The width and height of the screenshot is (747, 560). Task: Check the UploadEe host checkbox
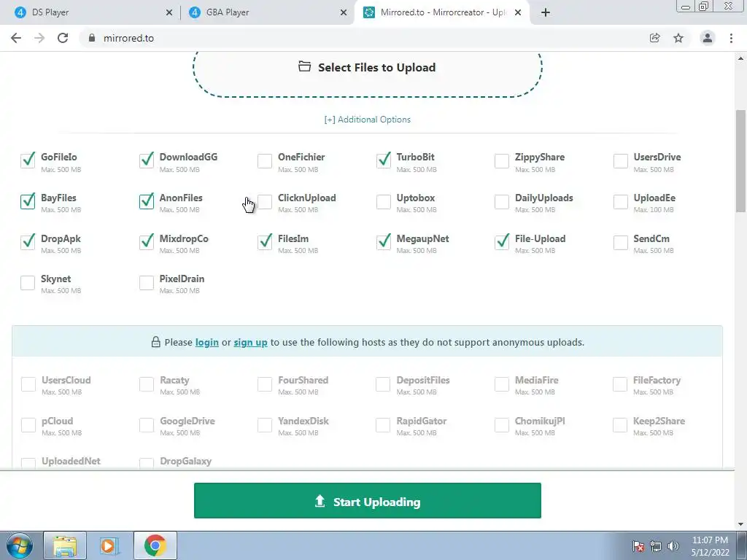click(x=620, y=201)
